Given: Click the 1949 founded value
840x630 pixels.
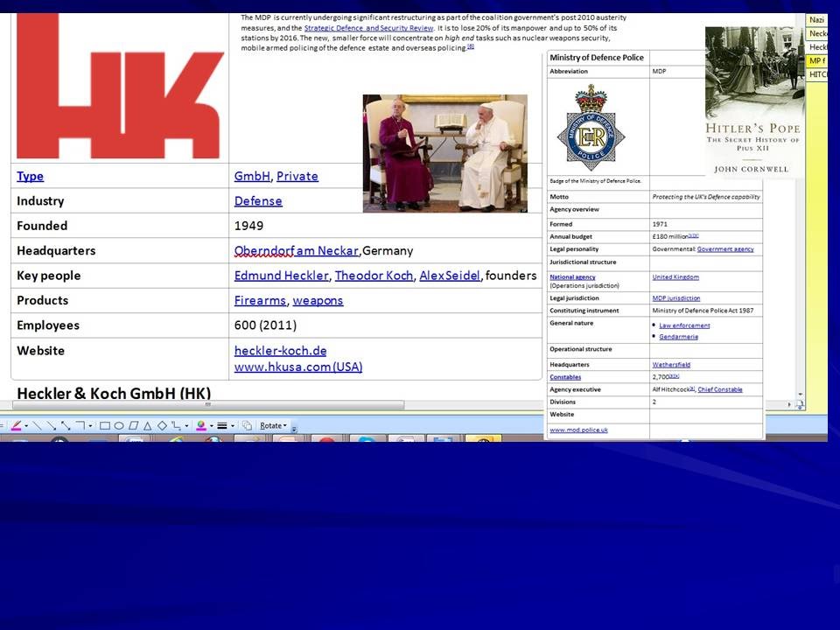Looking at the screenshot, I should (x=248, y=226).
